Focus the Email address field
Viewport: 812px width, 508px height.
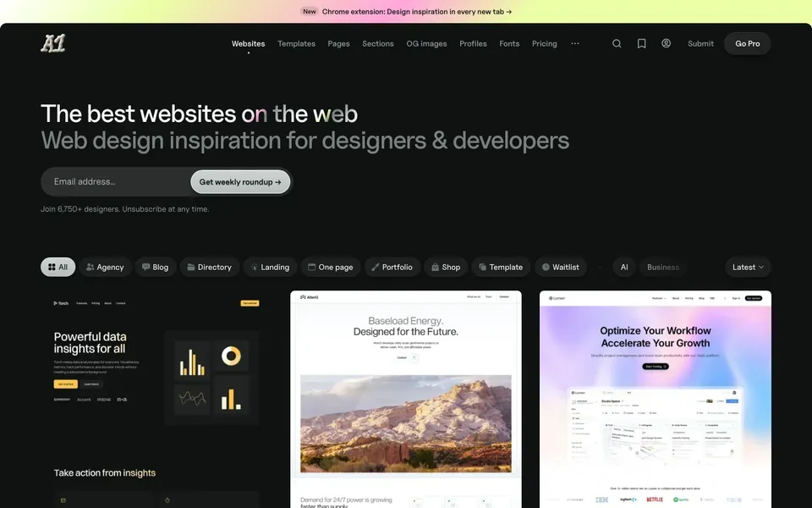[x=117, y=181]
